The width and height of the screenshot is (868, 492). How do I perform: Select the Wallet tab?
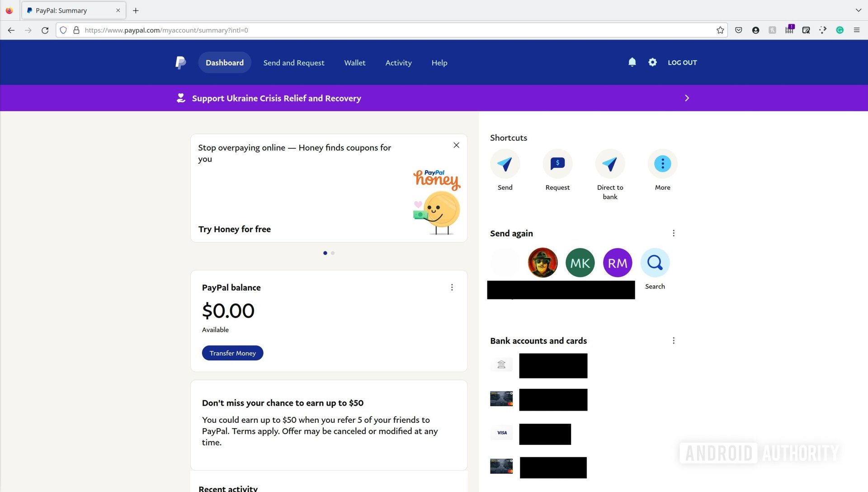(x=354, y=62)
